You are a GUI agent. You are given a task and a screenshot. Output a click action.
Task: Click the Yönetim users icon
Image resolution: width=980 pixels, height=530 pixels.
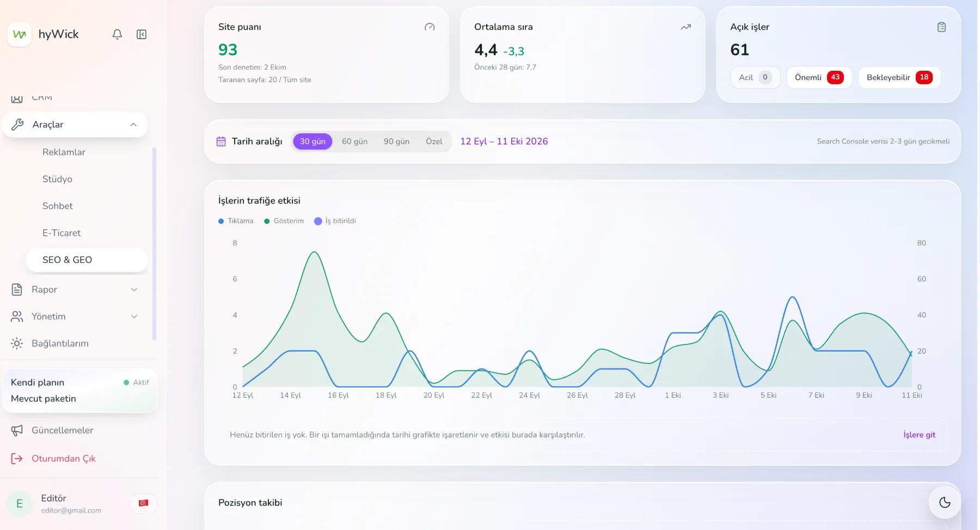point(17,316)
